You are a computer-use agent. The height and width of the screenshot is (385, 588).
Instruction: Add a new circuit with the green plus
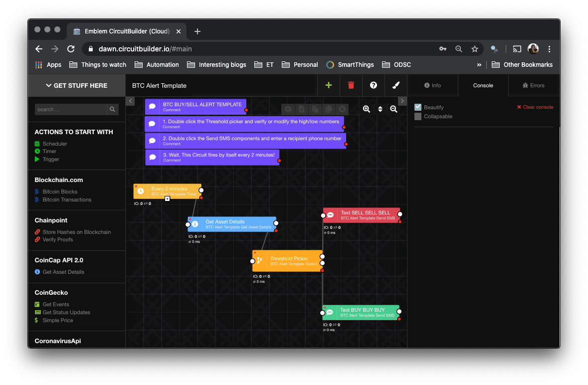(x=329, y=85)
